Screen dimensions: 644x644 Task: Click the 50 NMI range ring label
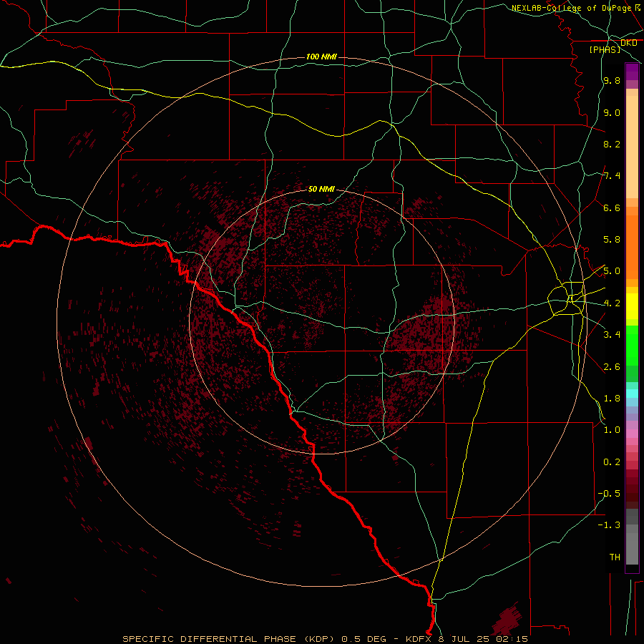321,189
